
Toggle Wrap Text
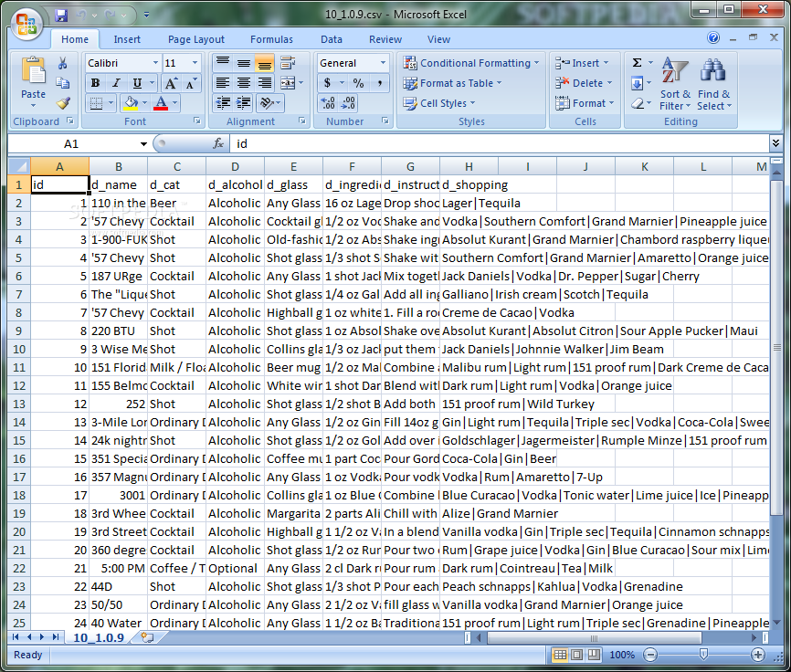(x=288, y=63)
